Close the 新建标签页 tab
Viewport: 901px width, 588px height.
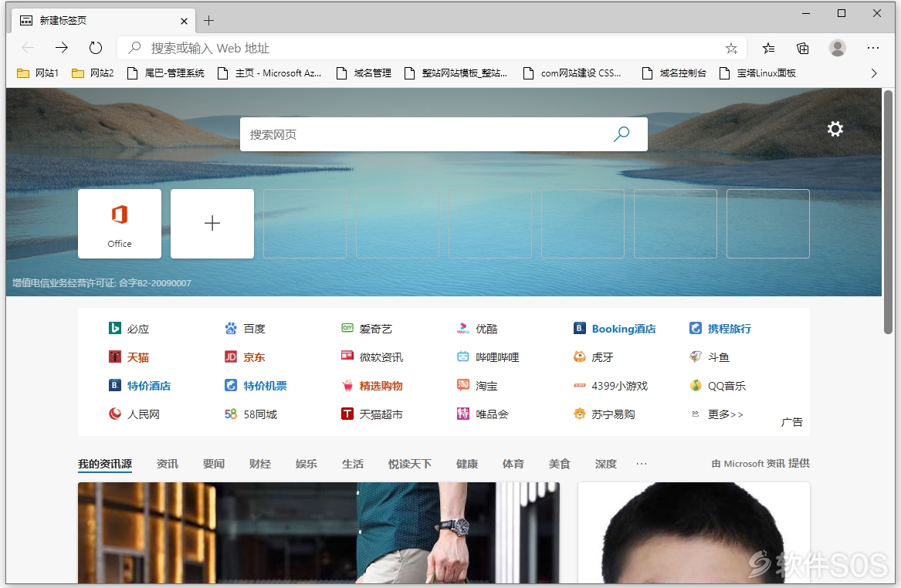(184, 22)
